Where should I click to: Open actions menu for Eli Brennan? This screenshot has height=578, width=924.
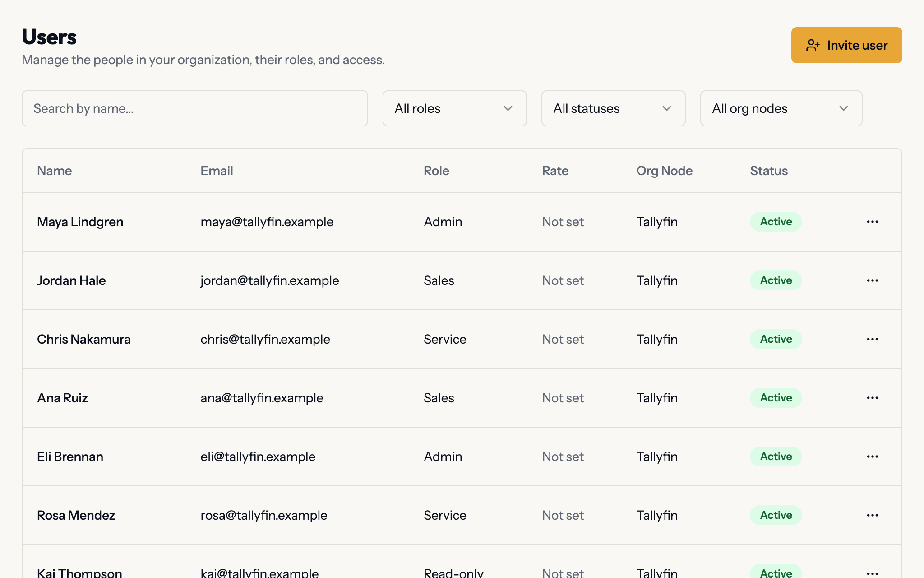tap(872, 457)
